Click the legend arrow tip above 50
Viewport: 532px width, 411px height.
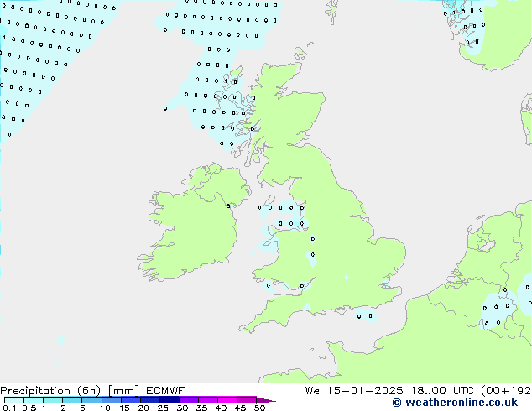click(266, 400)
